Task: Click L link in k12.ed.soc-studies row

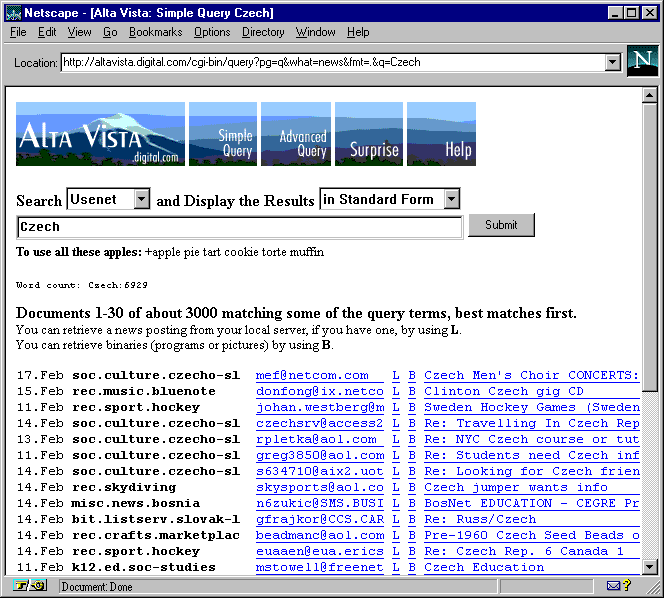Action: click(x=396, y=569)
